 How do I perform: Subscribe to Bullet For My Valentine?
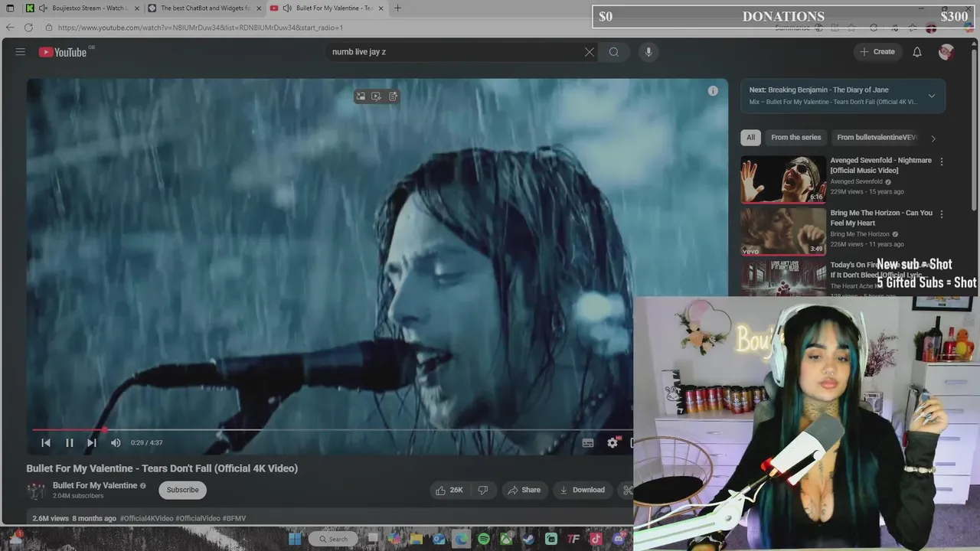(182, 490)
